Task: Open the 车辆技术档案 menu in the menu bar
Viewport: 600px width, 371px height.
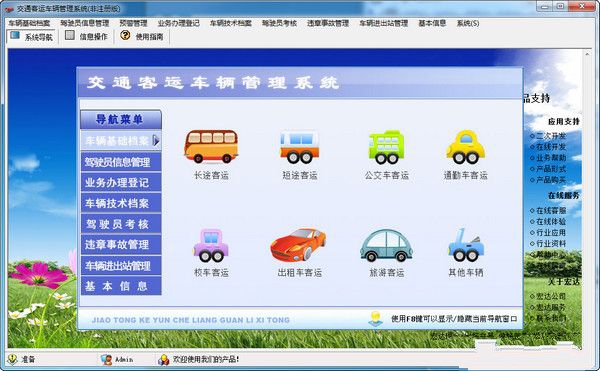Action: (x=231, y=23)
